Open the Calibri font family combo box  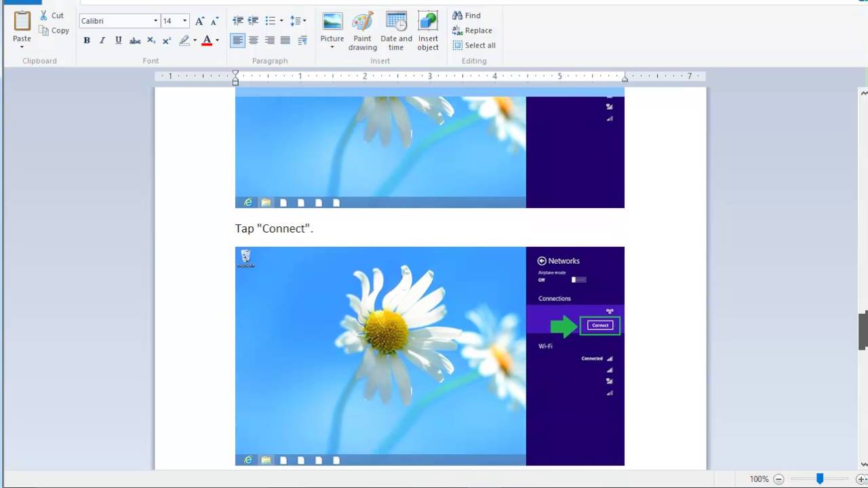119,21
